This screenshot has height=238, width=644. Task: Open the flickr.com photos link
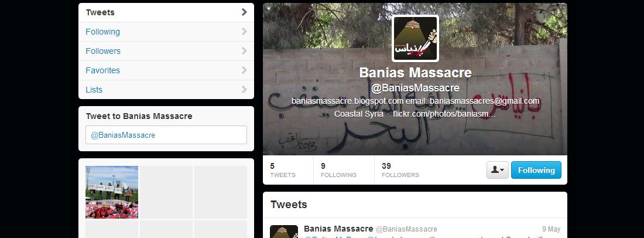tap(444, 114)
